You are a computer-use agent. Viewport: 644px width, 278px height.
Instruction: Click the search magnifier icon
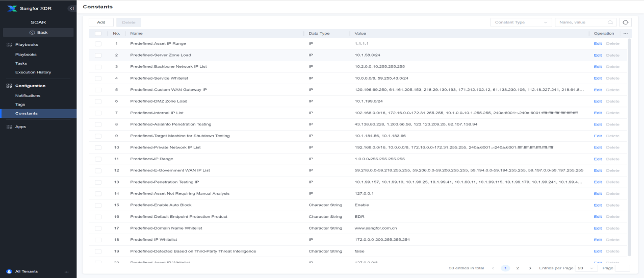pos(610,22)
